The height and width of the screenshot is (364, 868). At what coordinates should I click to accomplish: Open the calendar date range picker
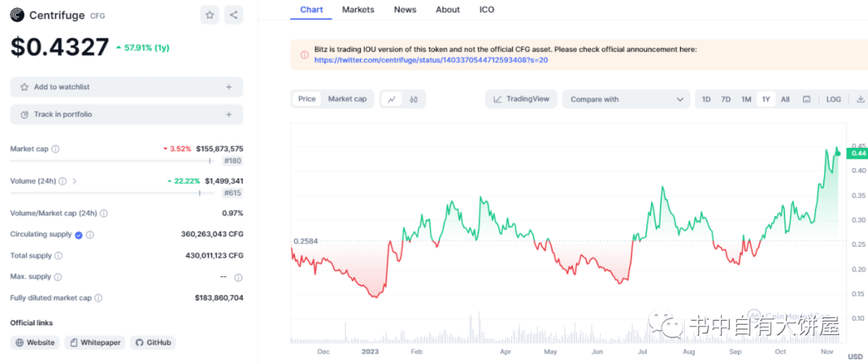point(807,100)
